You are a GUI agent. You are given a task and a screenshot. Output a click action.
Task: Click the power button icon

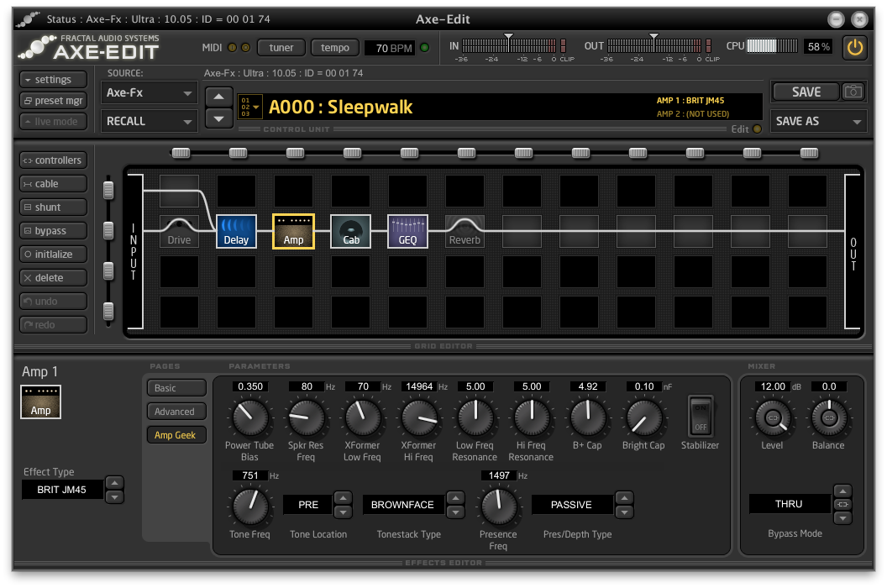pyautogui.click(x=855, y=47)
